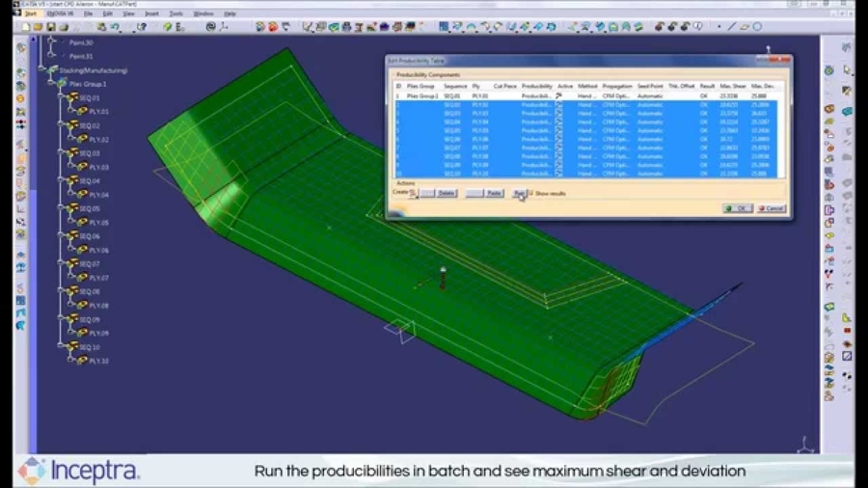Collapse the Plies Group.1 tree node
The image size is (868, 488).
[51, 82]
